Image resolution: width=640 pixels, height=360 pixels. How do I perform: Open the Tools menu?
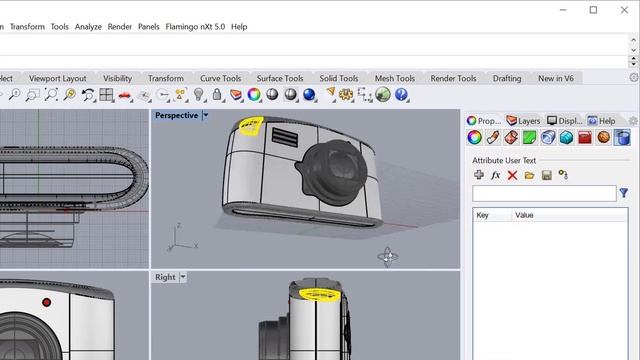[60, 27]
